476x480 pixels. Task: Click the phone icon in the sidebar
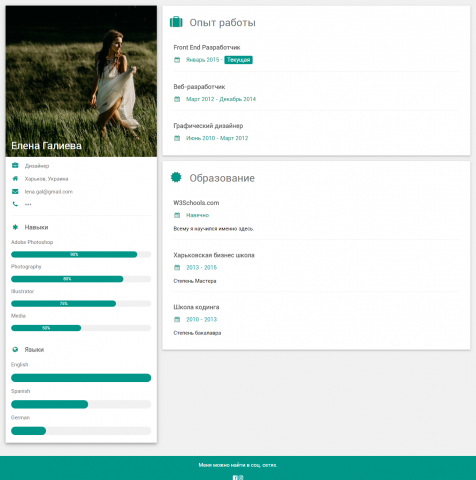[x=15, y=204]
